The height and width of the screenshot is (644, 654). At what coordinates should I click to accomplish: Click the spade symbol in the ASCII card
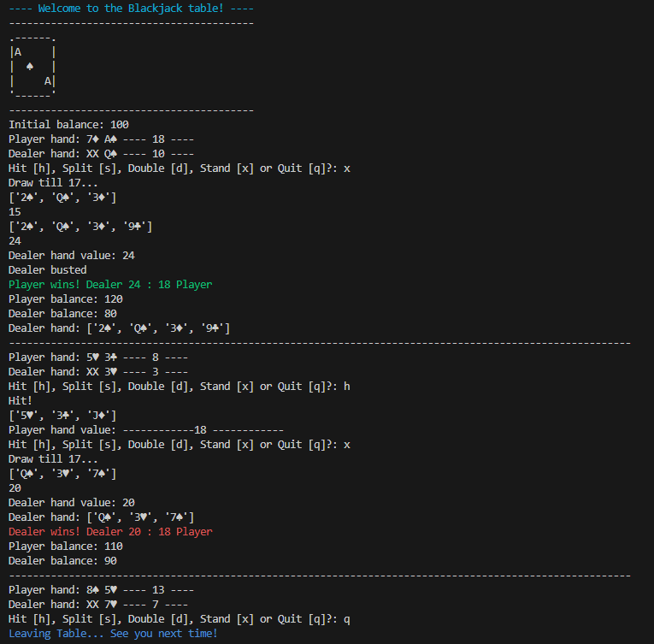click(x=31, y=66)
